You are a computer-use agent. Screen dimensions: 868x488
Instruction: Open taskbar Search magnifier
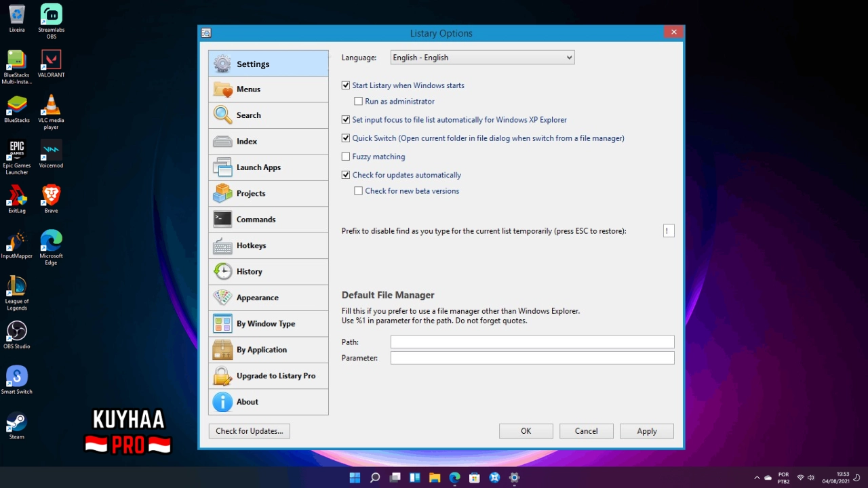pos(375,478)
